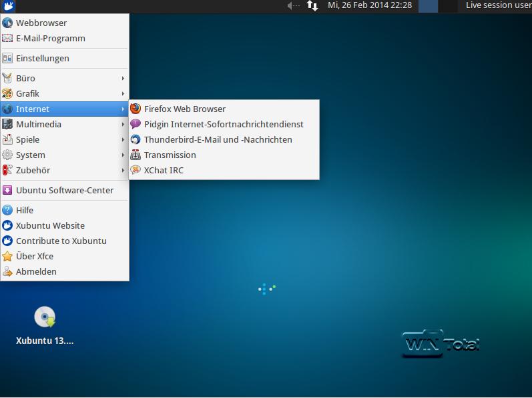Choose Abmelden to log out

[36, 271]
